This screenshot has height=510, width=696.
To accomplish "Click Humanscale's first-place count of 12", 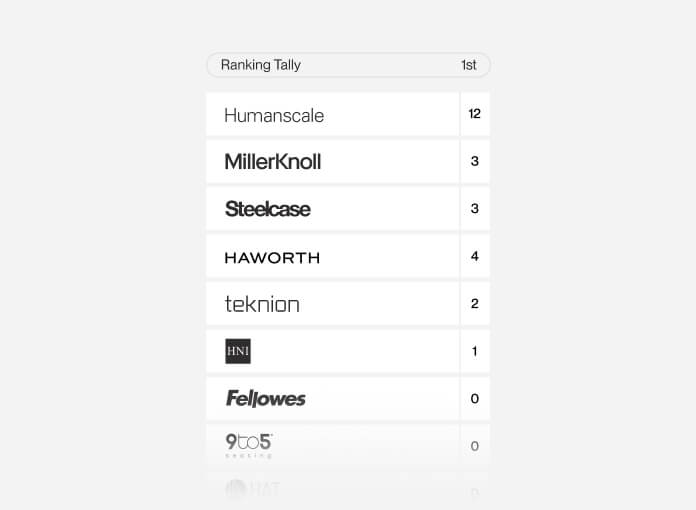I will click(475, 114).
